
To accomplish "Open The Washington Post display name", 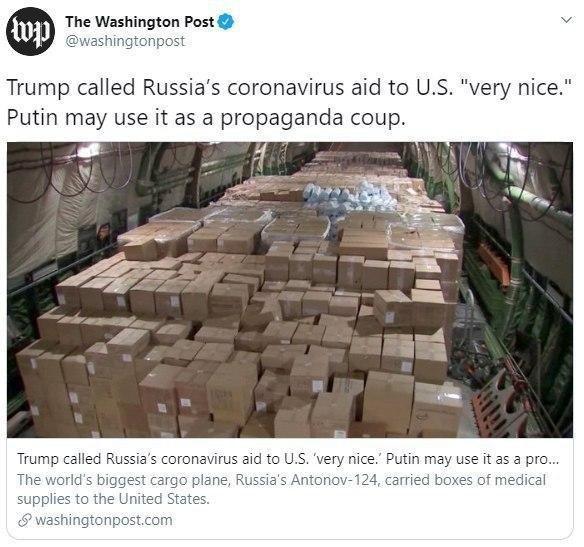I will [140, 22].
